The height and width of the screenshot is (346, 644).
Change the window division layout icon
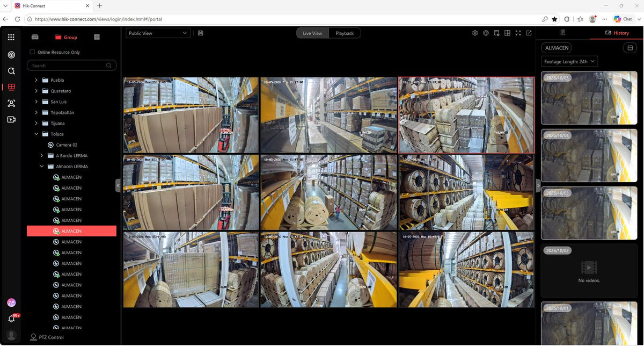point(507,33)
